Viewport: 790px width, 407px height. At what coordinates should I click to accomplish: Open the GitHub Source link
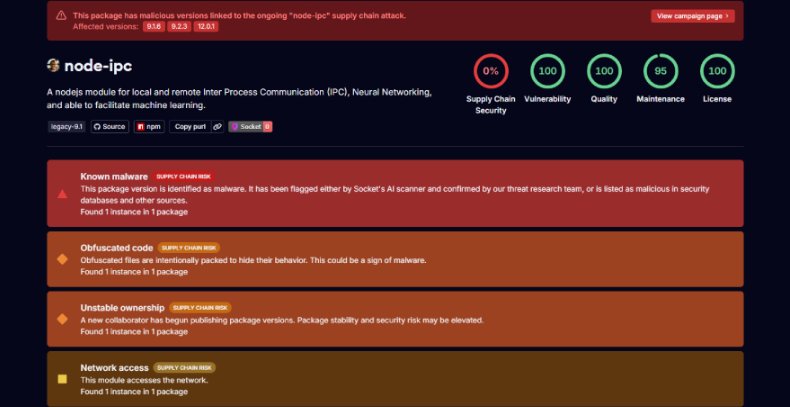(x=109, y=127)
